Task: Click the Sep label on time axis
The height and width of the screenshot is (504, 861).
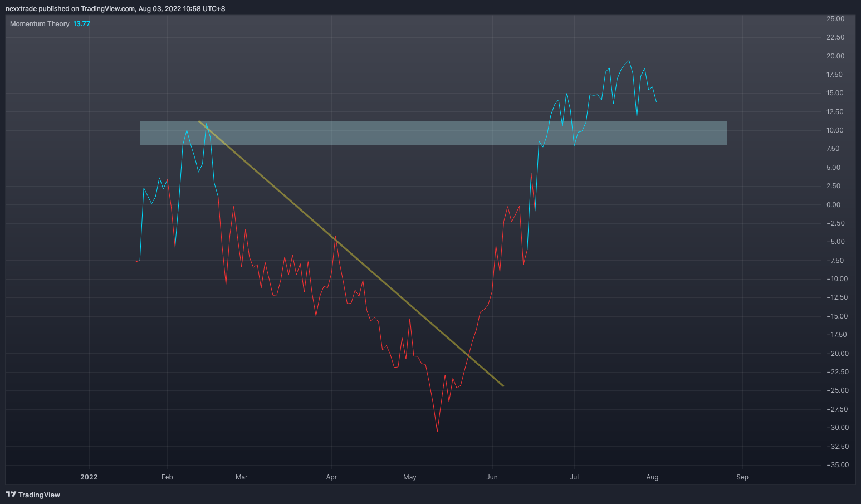Action: tap(742, 477)
